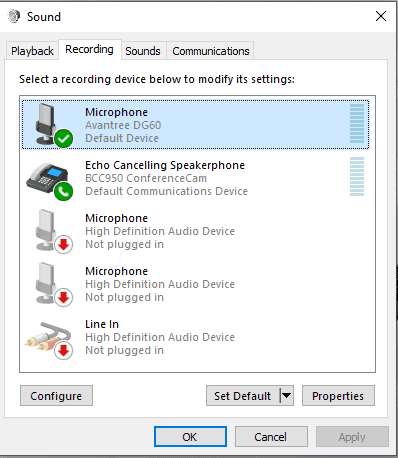Click the Default Communications Device status text

[x=166, y=191]
